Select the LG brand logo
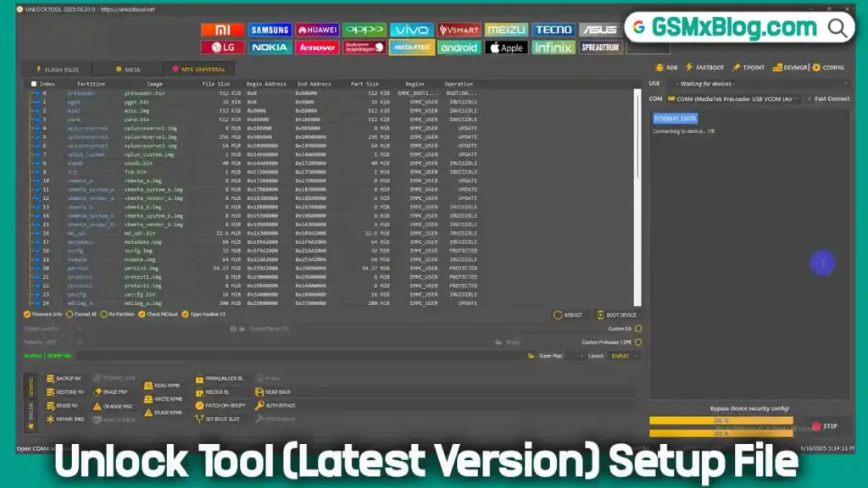This screenshot has height=488, width=868. click(x=223, y=47)
